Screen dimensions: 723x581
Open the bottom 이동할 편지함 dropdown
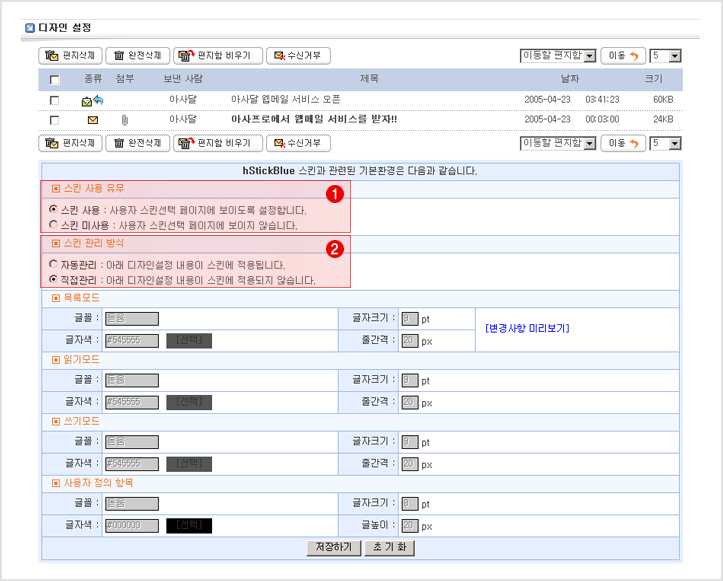pyautogui.click(x=558, y=143)
